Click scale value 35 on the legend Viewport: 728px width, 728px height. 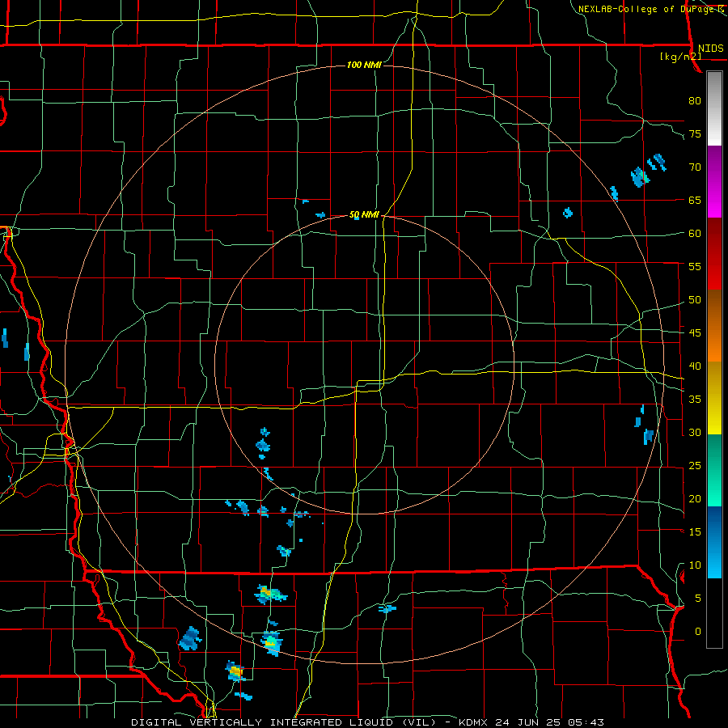tap(695, 400)
